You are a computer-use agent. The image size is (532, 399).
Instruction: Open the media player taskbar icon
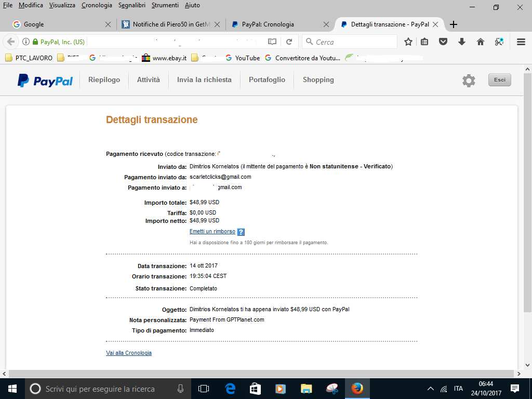pyautogui.click(x=281, y=389)
